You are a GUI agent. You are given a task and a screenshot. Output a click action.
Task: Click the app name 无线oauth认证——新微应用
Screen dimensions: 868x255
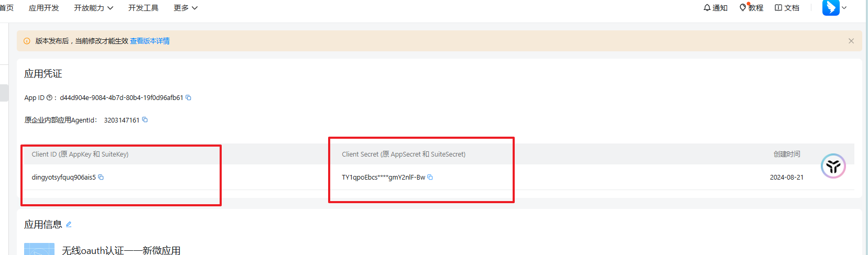[121, 250]
